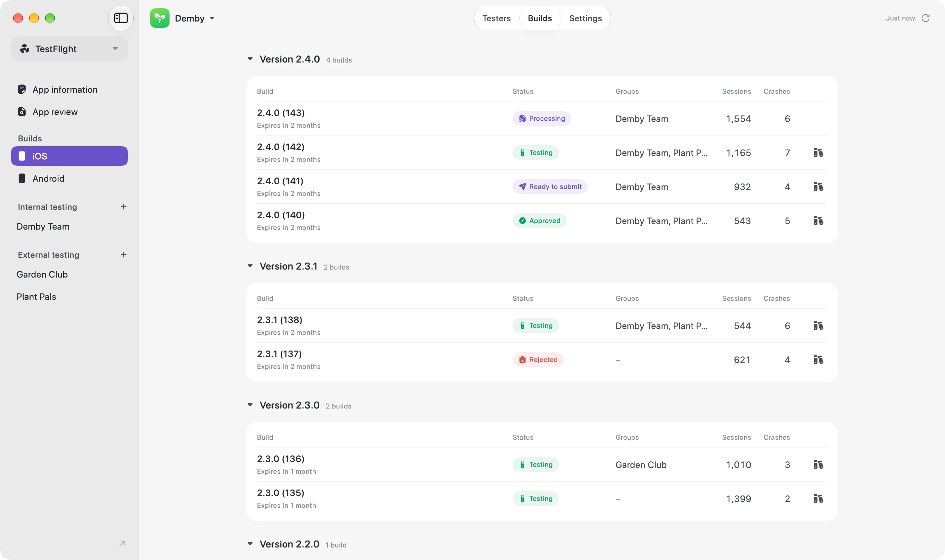Click Garden Club group cell for 2.3.0 (136)

(x=641, y=464)
